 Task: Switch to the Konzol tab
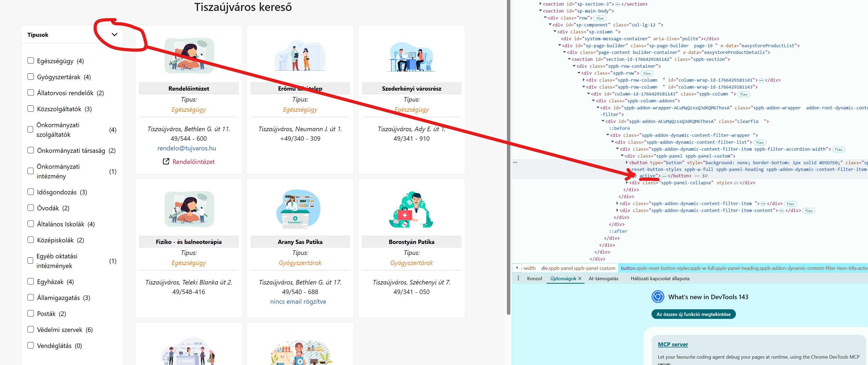click(534, 278)
